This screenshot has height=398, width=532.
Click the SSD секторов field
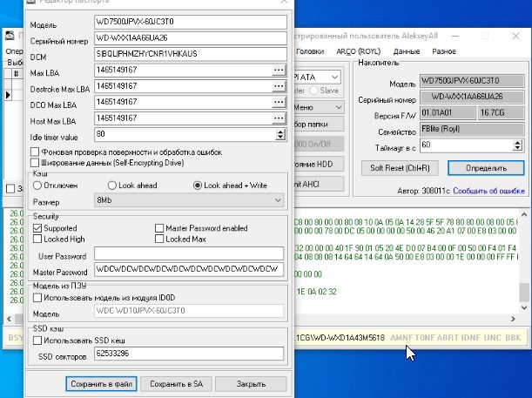[189, 354]
